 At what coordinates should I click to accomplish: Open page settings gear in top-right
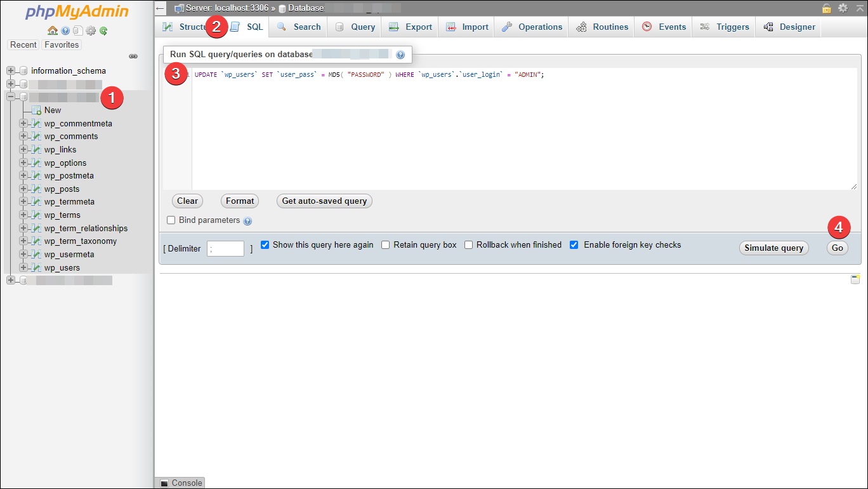tap(843, 8)
